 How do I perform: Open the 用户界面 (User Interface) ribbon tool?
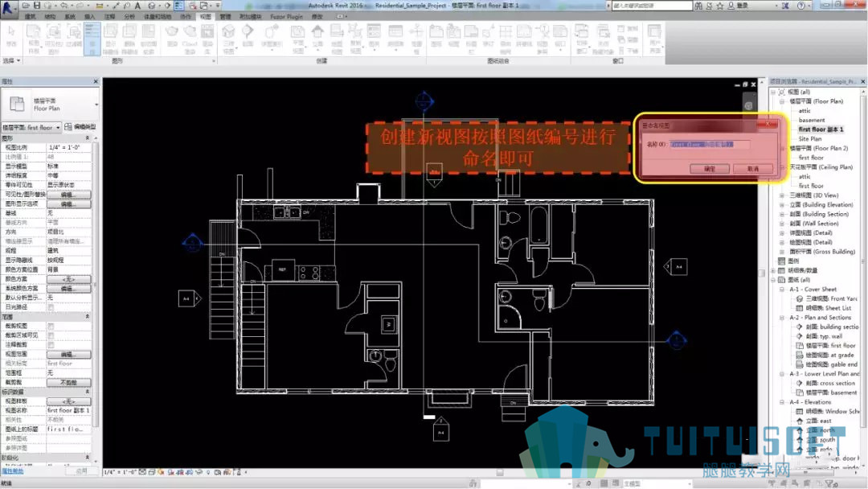point(655,39)
